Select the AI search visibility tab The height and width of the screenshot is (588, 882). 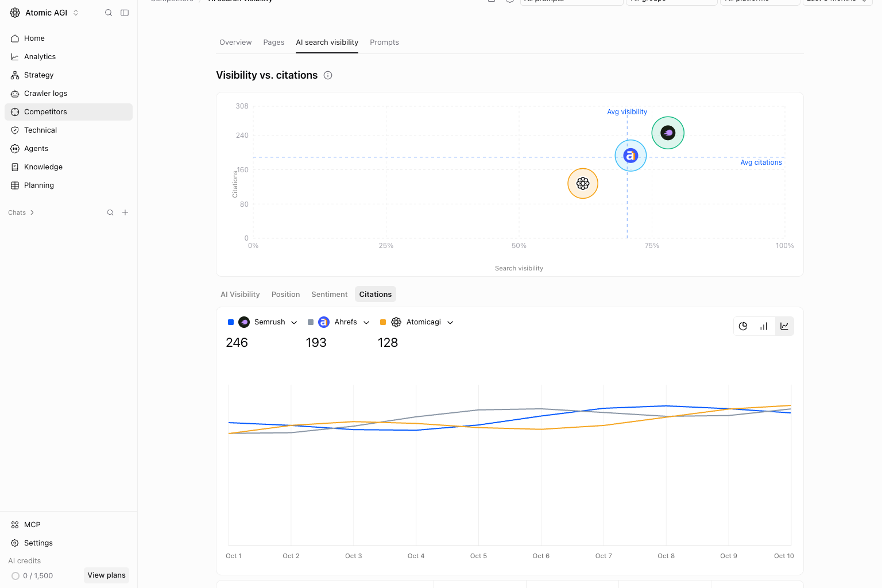click(327, 42)
